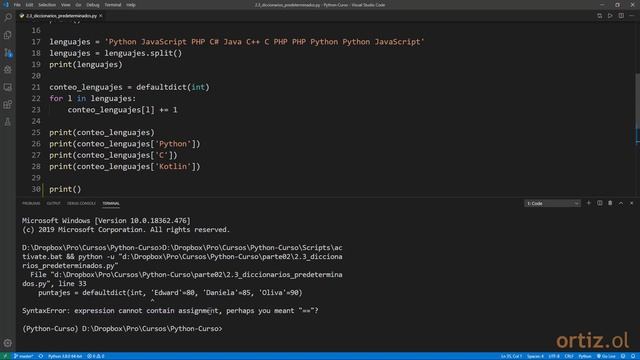Close the terminal panel

(x=631, y=203)
